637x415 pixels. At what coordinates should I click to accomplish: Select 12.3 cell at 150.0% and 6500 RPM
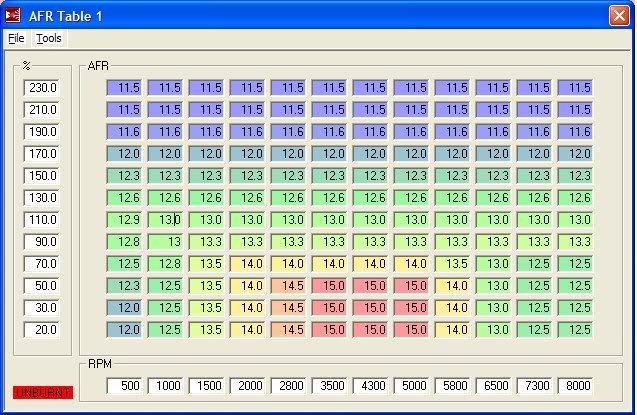pos(494,175)
